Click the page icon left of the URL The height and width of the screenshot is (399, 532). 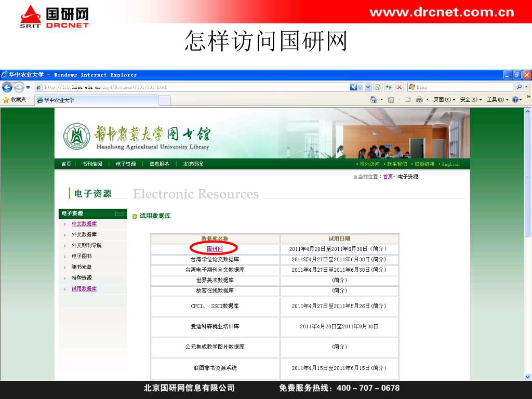coord(39,87)
